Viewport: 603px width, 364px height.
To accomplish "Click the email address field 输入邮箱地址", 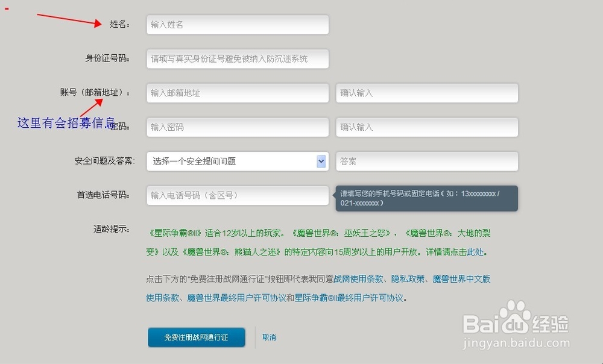I will tap(237, 93).
